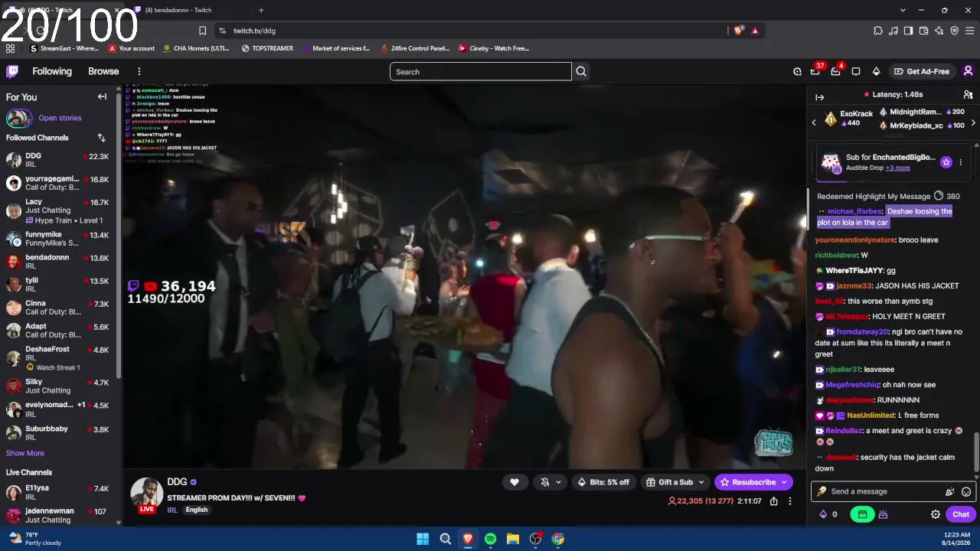Click Brave Shields lion icon
The height and width of the screenshot is (551, 980).
point(738,31)
